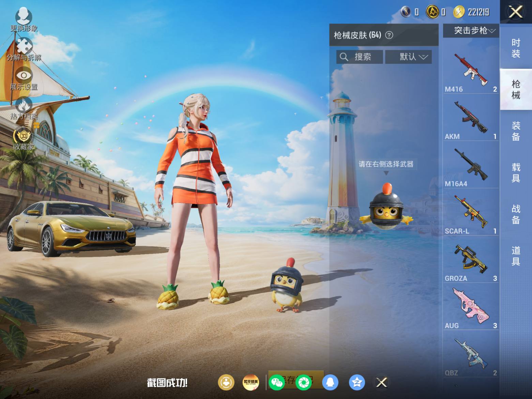Select the pink AUG weapon skin
Viewport: 532px width, 399px height.
pos(471,306)
